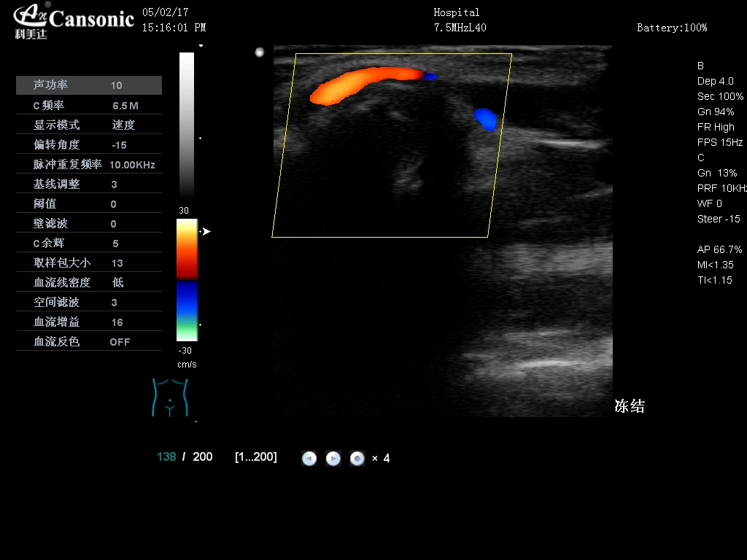
Task: Select the 阈值 0 row
Action: coord(89,204)
